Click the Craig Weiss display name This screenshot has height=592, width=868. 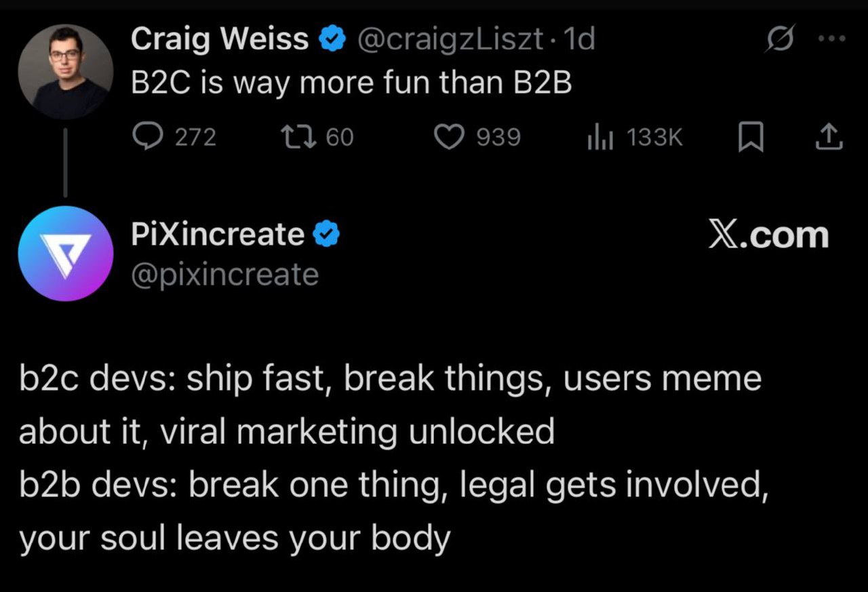[x=220, y=39]
